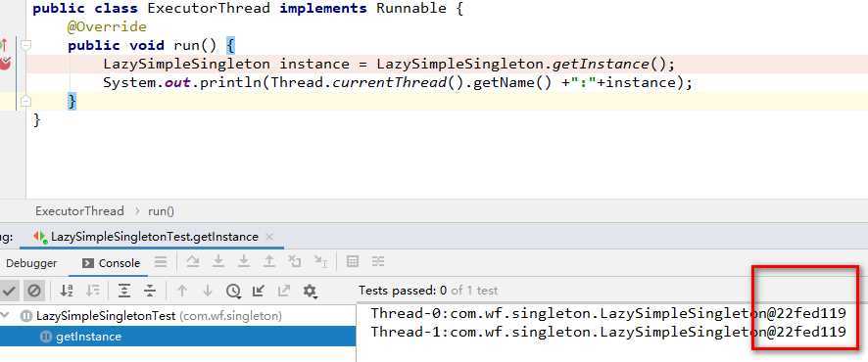Image resolution: width=868 pixels, height=362 pixels.
Task: Click the Step Over debugger icon
Action: pyautogui.click(x=193, y=261)
